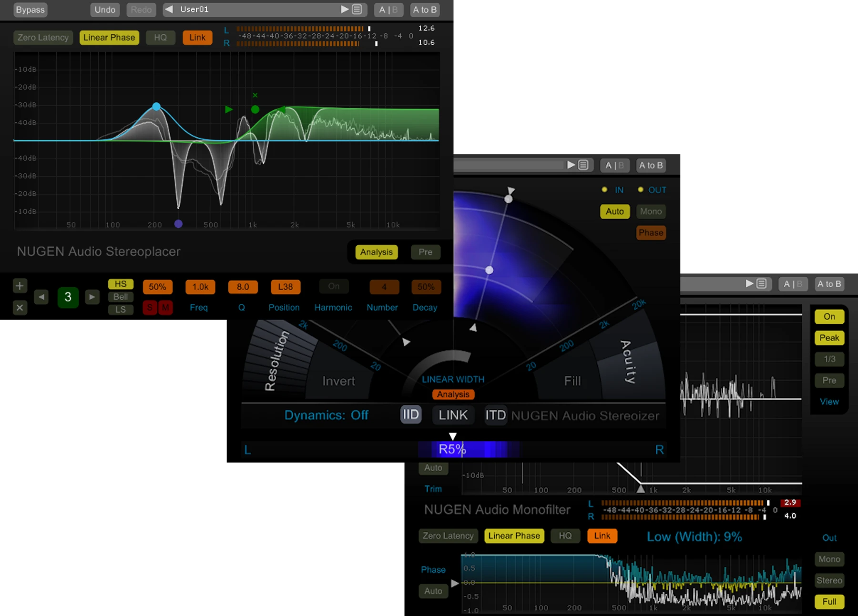
Task: Select Bell filter type
Action: [121, 297]
